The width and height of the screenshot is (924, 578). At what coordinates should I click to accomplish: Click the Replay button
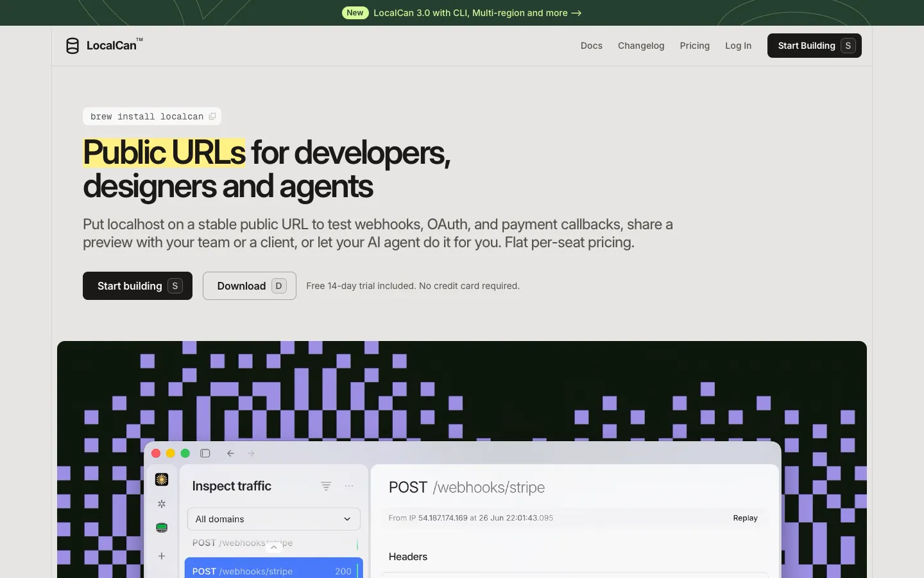[x=746, y=518]
